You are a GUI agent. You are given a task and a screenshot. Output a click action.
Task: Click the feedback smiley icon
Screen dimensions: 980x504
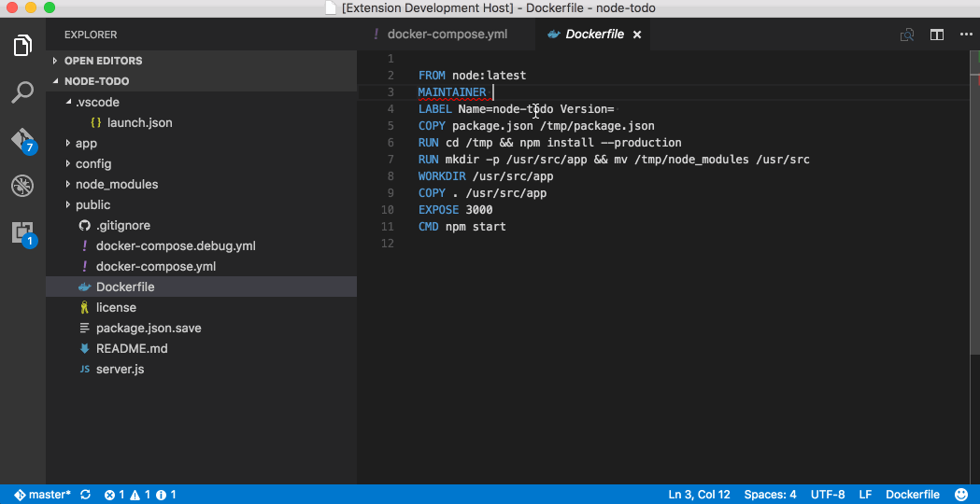961,495
